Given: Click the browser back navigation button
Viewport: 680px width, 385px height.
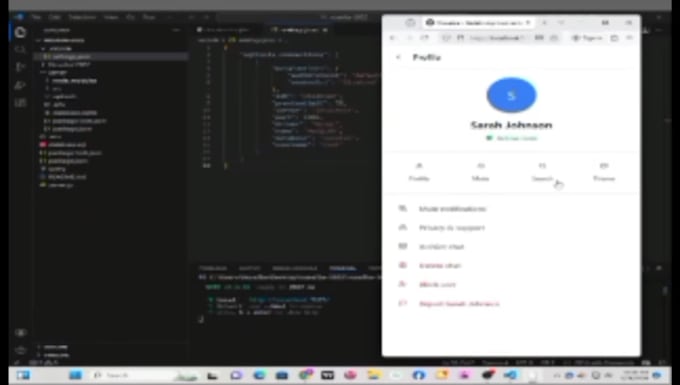Looking at the screenshot, I should 392,38.
